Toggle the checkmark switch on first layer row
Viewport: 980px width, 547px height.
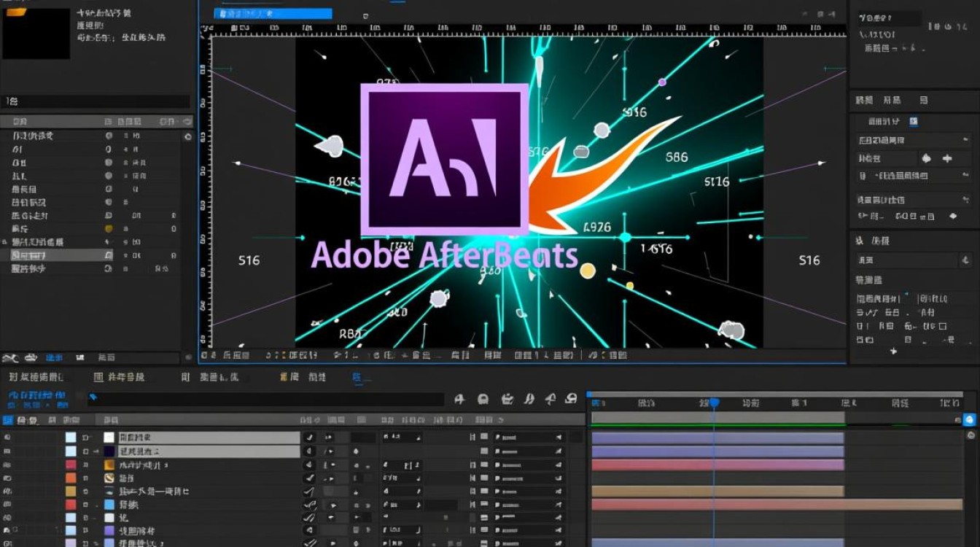point(310,438)
